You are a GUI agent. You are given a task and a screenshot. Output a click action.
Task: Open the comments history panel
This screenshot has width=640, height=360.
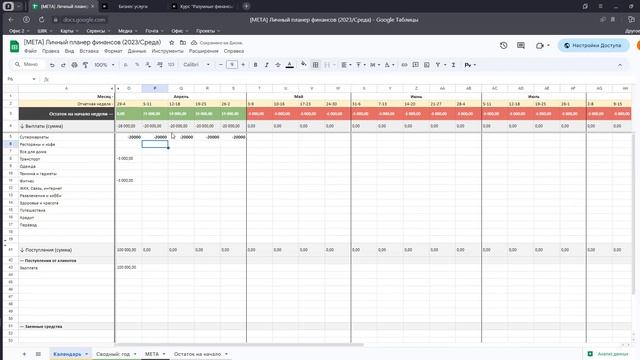click(521, 45)
